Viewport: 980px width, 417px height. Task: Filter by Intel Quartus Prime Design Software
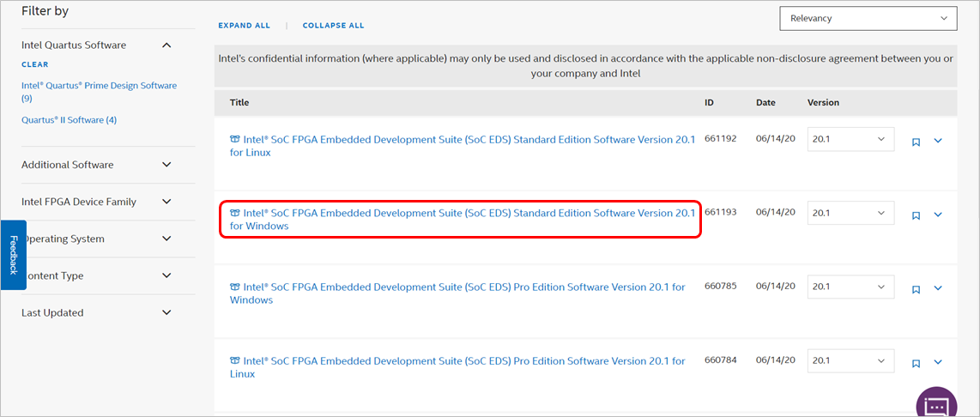coord(99,91)
